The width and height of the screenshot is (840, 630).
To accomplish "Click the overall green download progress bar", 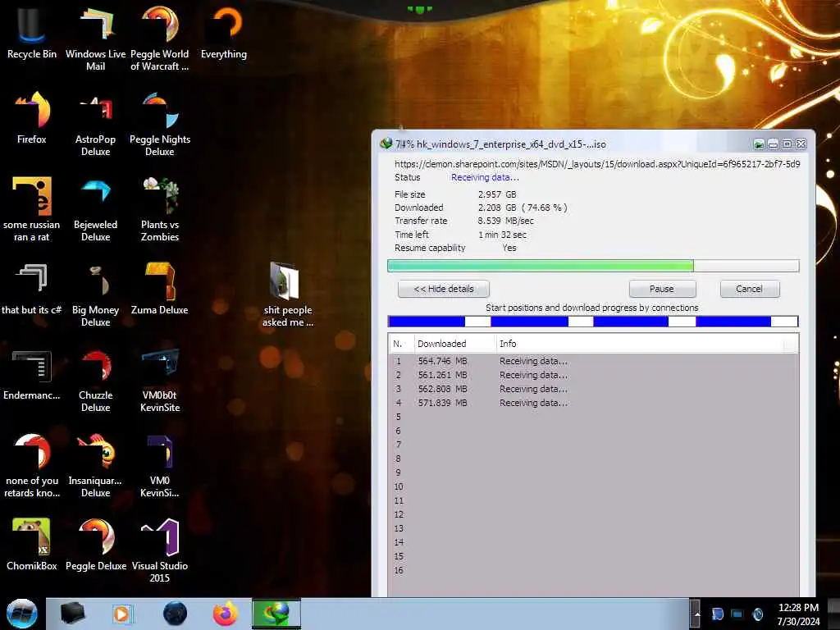I will (x=593, y=266).
